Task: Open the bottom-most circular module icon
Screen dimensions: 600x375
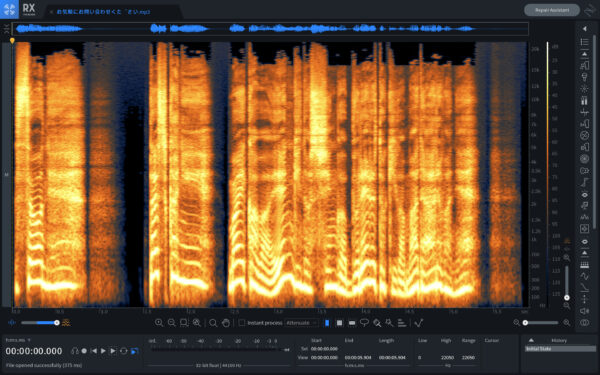Action: tap(584, 323)
